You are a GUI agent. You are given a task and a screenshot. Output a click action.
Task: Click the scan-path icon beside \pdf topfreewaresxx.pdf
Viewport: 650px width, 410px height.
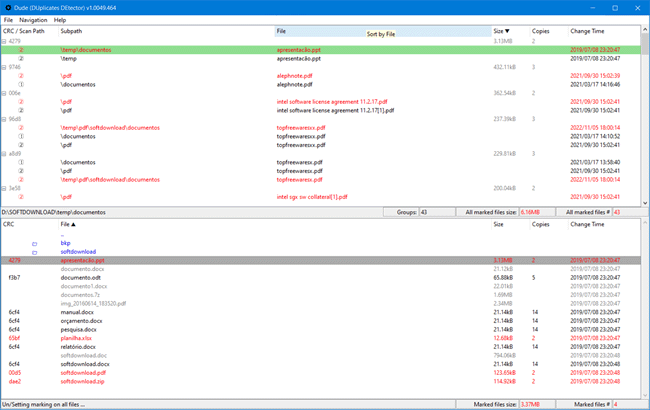click(21, 145)
